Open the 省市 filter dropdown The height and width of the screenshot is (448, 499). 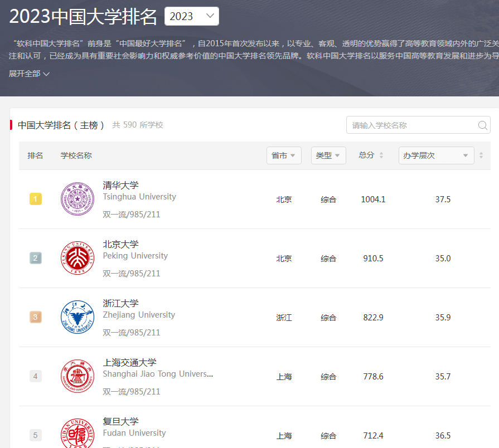pos(284,155)
